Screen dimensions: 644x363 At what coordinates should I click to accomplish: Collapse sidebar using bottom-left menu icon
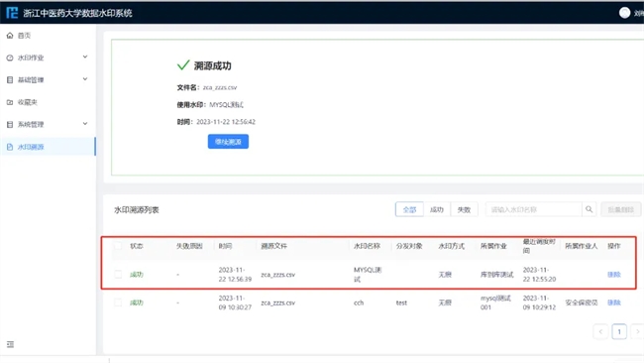pyautogui.click(x=10, y=344)
